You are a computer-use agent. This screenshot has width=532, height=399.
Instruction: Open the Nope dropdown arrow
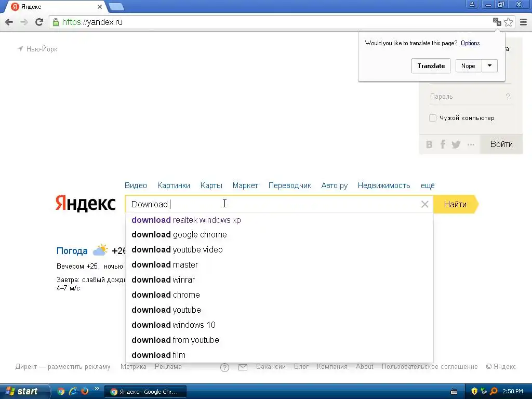489,66
